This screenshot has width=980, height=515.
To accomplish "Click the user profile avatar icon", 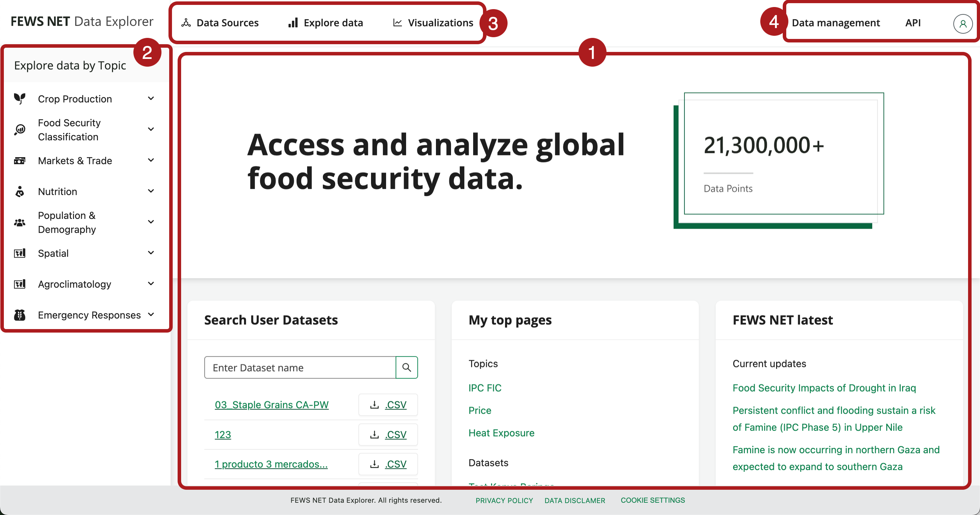I will pos(962,24).
